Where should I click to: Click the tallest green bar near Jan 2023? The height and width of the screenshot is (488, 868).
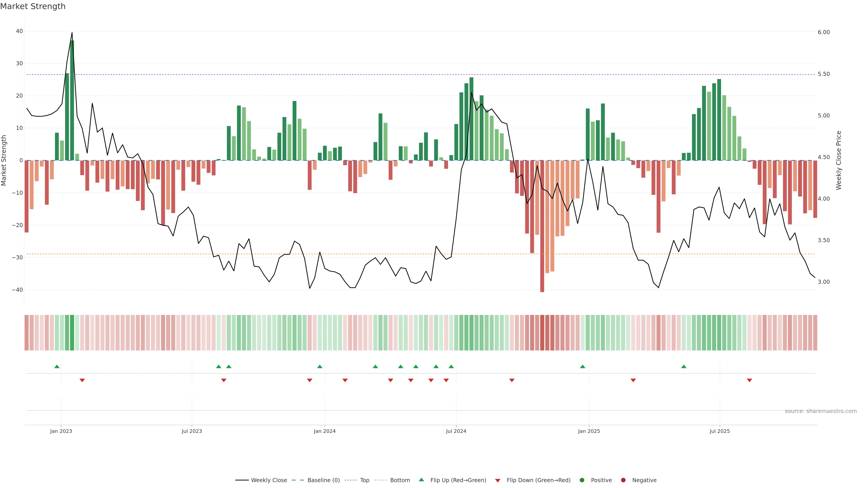point(72,101)
